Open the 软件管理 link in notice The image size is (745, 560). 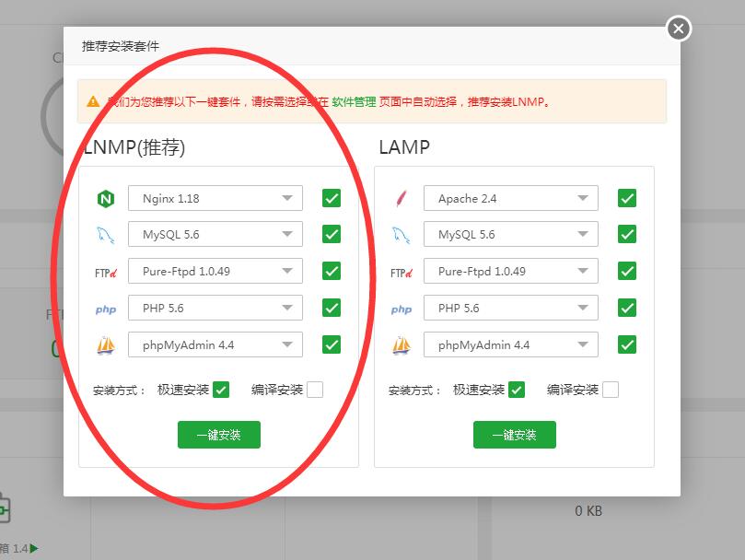tap(354, 102)
